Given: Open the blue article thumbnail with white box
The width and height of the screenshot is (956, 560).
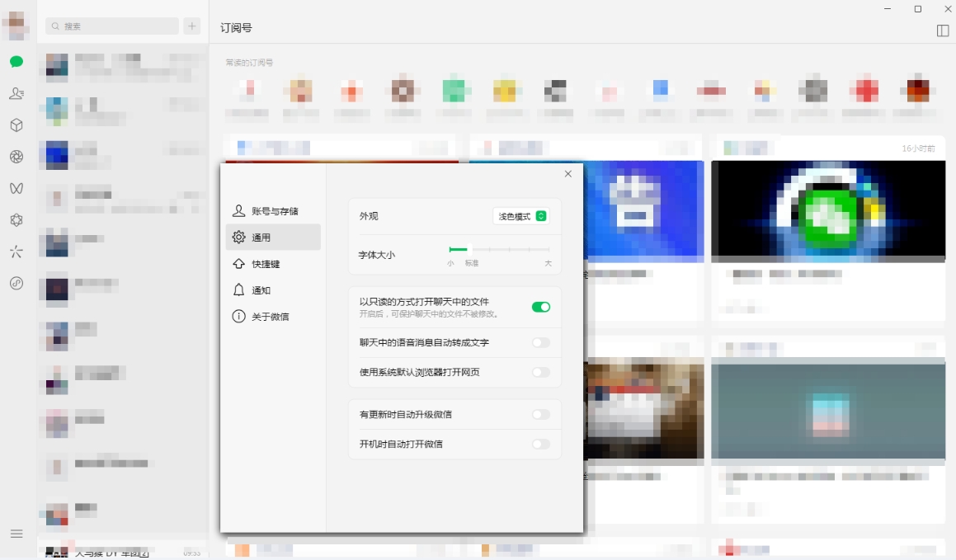Looking at the screenshot, I should pyautogui.click(x=644, y=211).
